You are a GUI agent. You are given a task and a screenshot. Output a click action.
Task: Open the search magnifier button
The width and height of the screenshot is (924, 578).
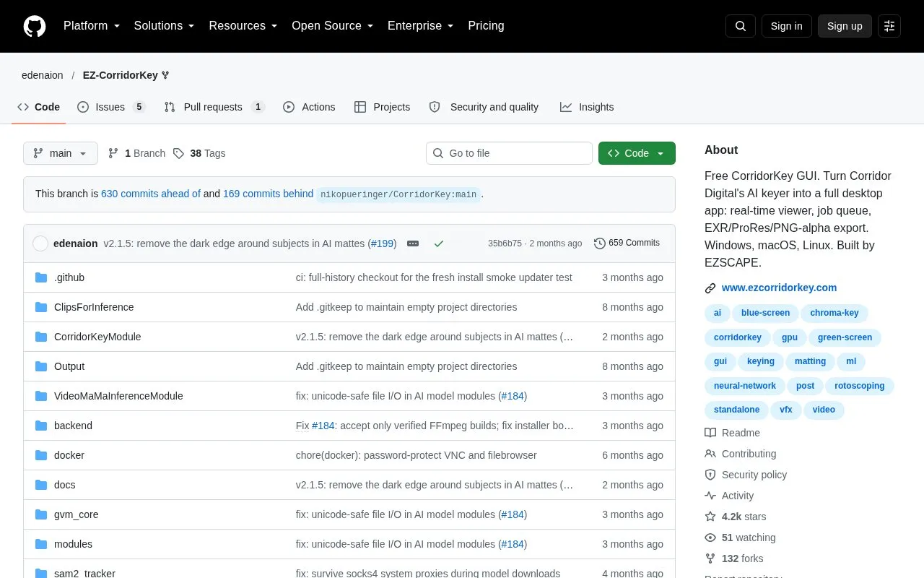pos(741,26)
